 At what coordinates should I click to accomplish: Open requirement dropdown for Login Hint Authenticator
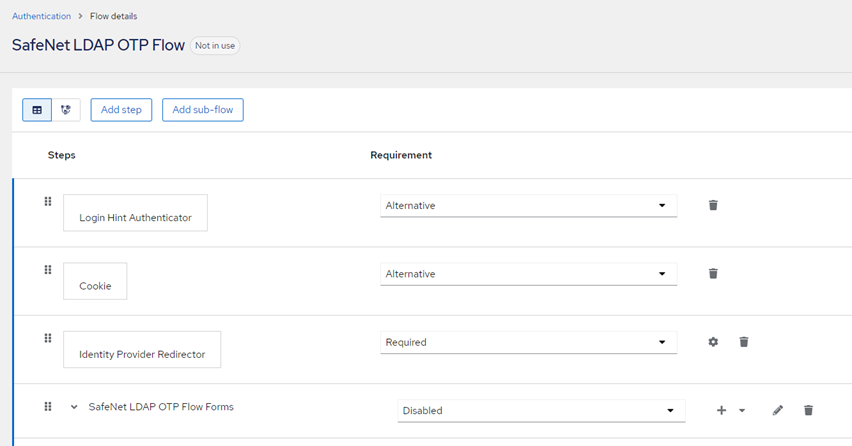(x=529, y=206)
